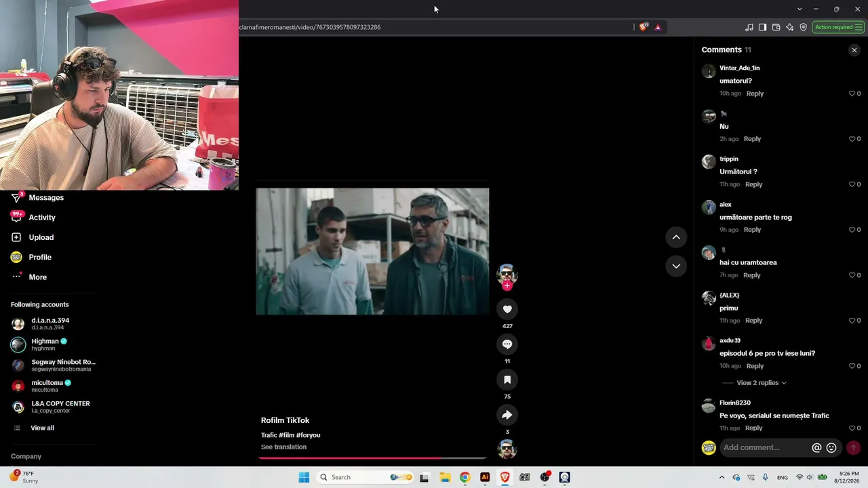Viewport: 868px width, 488px height.
Task: Seek on the video progress bar
Action: [372, 458]
